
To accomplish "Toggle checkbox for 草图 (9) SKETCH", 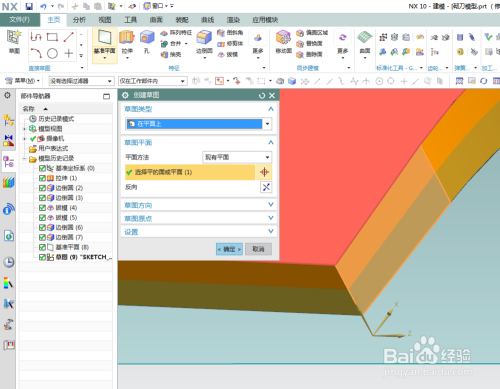I will [x=42, y=257].
